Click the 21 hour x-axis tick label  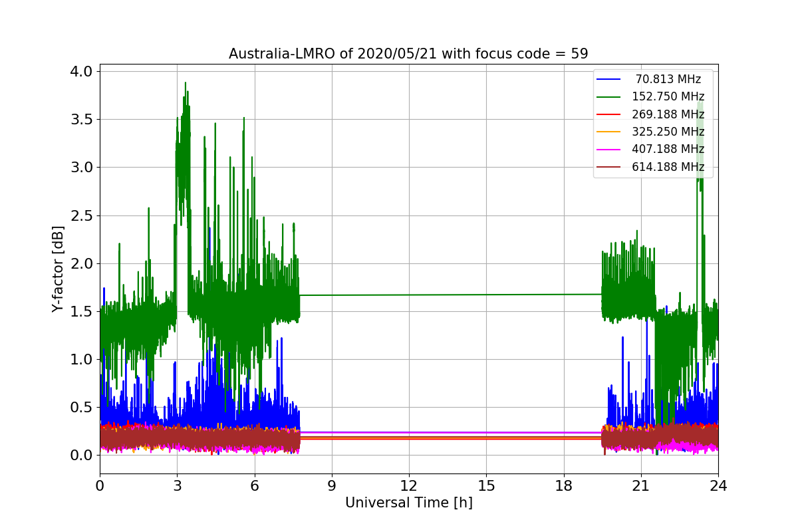point(641,485)
